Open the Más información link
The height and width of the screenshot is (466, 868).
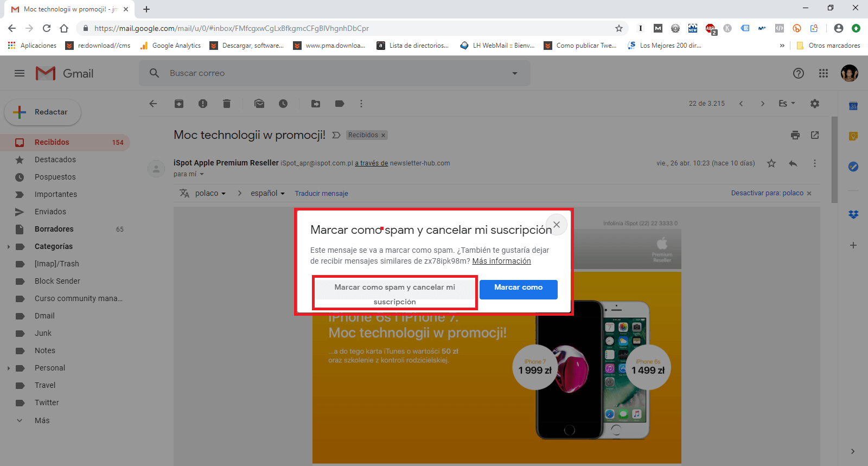pos(502,261)
